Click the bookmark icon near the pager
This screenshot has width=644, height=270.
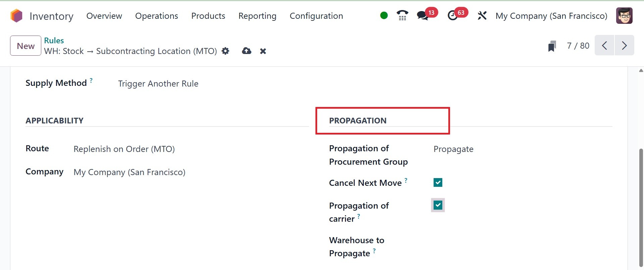[x=552, y=46]
